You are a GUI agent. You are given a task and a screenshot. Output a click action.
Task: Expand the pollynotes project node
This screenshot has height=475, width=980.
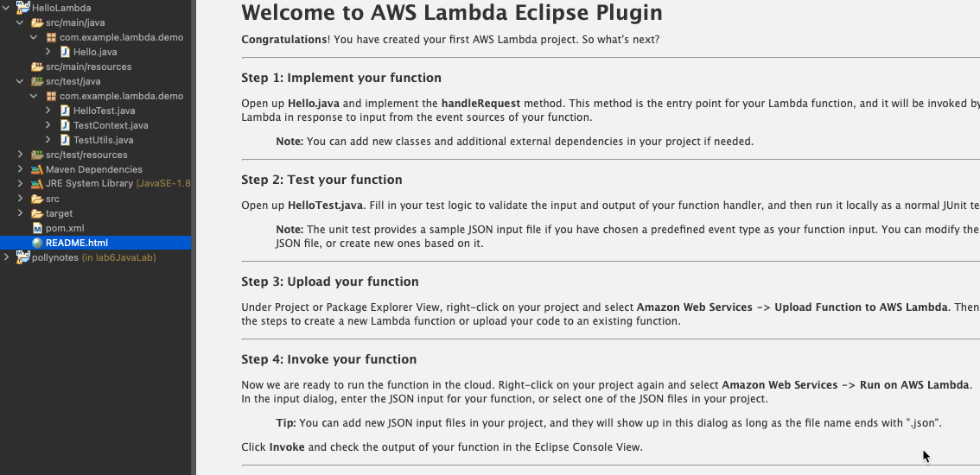(6, 256)
